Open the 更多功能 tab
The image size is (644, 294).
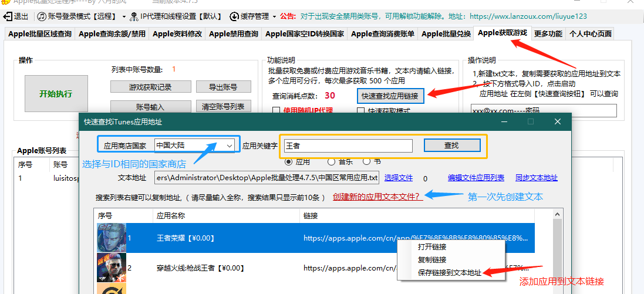point(548,34)
